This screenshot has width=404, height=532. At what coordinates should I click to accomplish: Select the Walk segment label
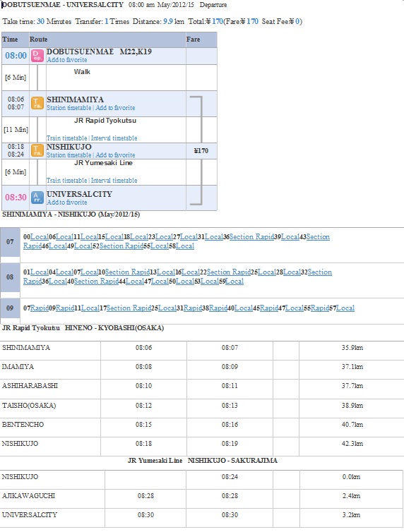(x=82, y=71)
